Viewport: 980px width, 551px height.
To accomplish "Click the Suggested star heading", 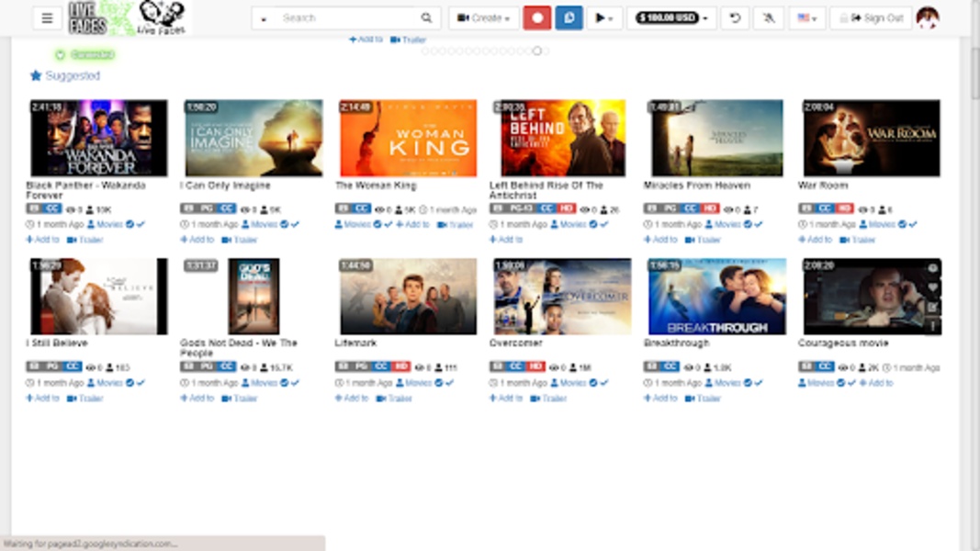I will (x=65, y=75).
